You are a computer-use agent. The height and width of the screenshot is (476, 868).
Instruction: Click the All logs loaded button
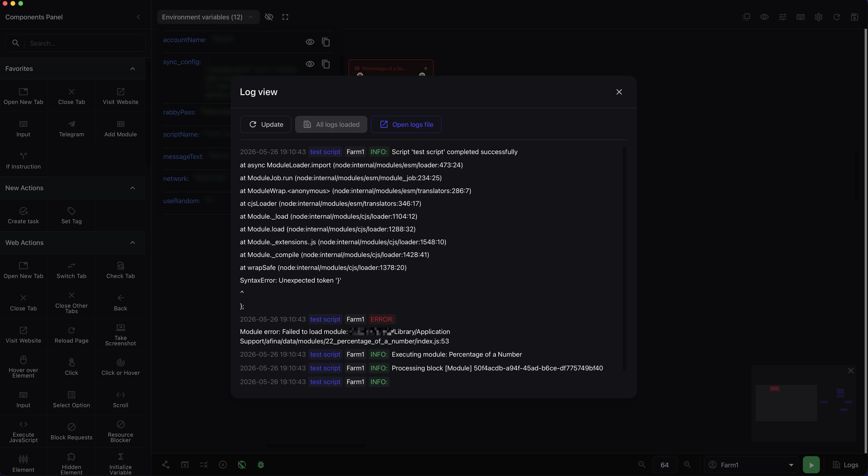tap(331, 124)
